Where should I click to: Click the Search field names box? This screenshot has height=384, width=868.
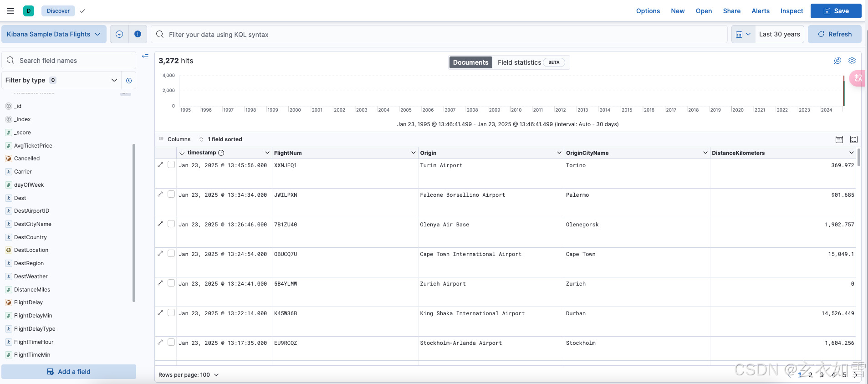(x=69, y=61)
